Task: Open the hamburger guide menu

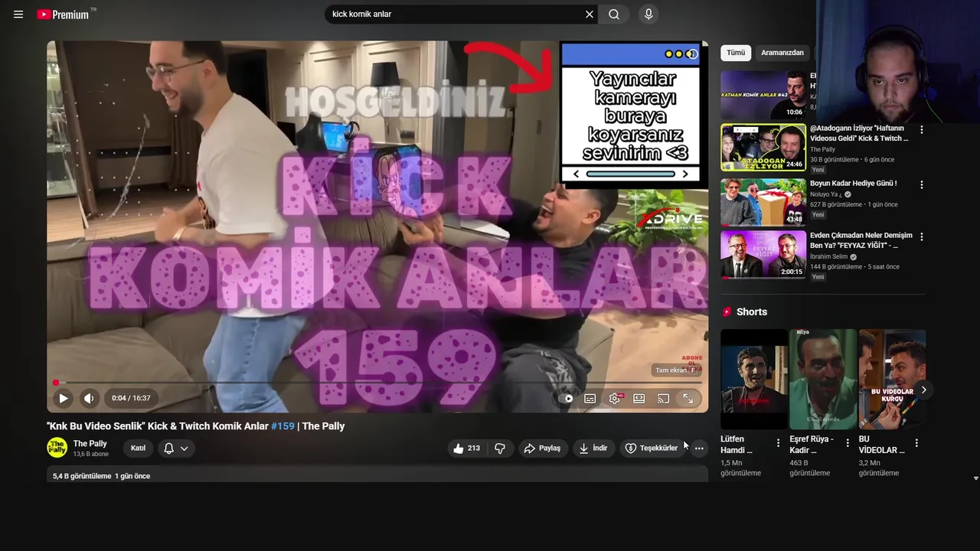Action: click(x=18, y=15)
